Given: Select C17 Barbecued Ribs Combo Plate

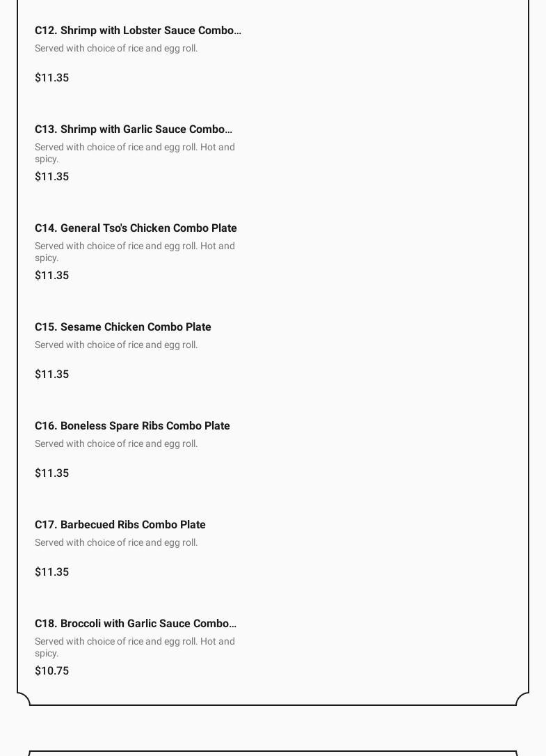Looking at the screenshot, I should point(120,525).
